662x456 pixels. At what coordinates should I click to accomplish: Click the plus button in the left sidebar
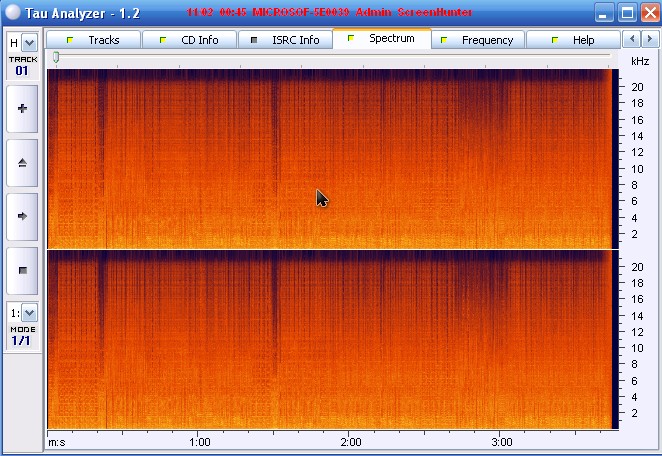[x=23, y=109]
